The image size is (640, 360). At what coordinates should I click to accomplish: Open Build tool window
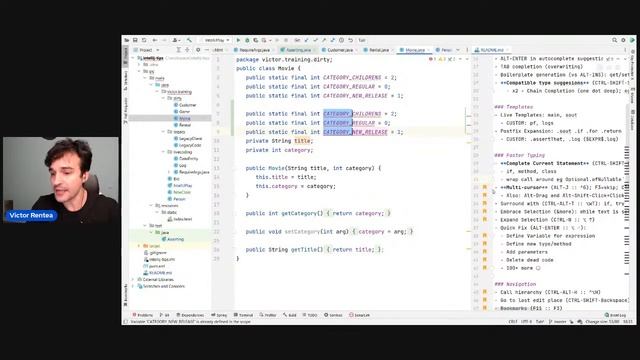[290, 315]
